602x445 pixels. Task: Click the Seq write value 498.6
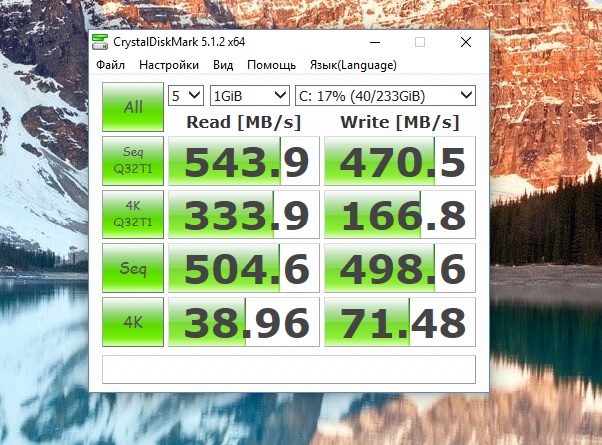pos(400,268)
